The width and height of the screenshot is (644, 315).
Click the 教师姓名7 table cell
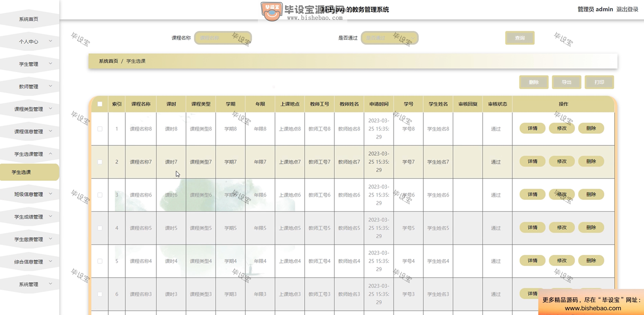pos(349,162)
